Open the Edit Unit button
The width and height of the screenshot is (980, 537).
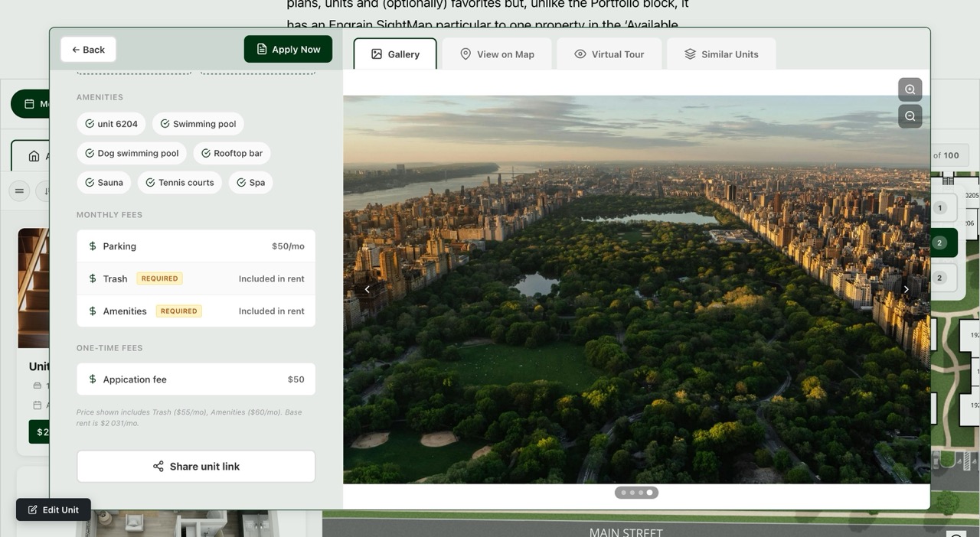(x=54, y=510)
